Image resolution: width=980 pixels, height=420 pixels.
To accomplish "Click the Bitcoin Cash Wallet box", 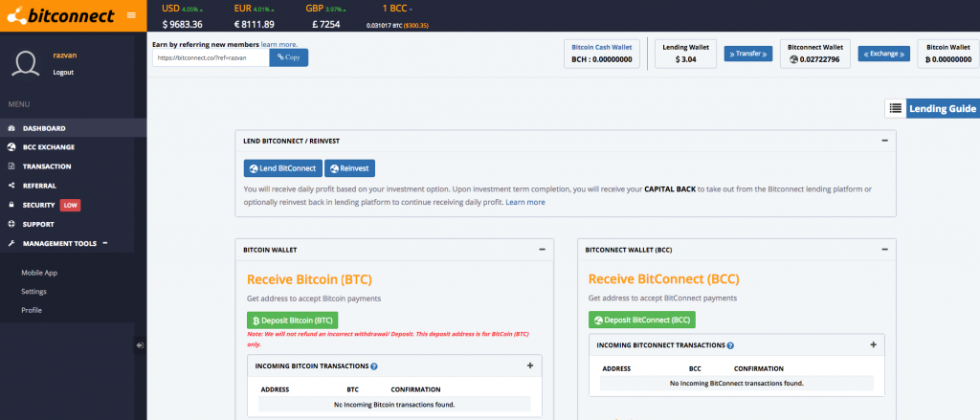I will coord(602,54).
